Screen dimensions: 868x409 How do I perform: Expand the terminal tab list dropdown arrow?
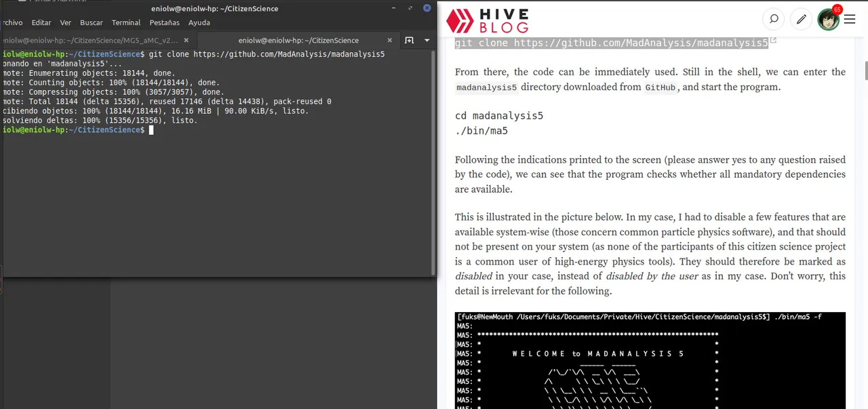[x=427, y=41]
